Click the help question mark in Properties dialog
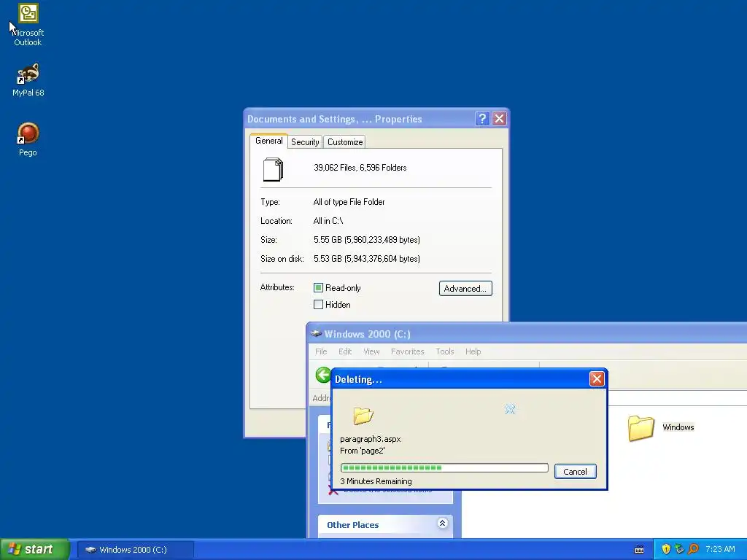Viewport: 747px width, 560px height. [x=482, y=119]
